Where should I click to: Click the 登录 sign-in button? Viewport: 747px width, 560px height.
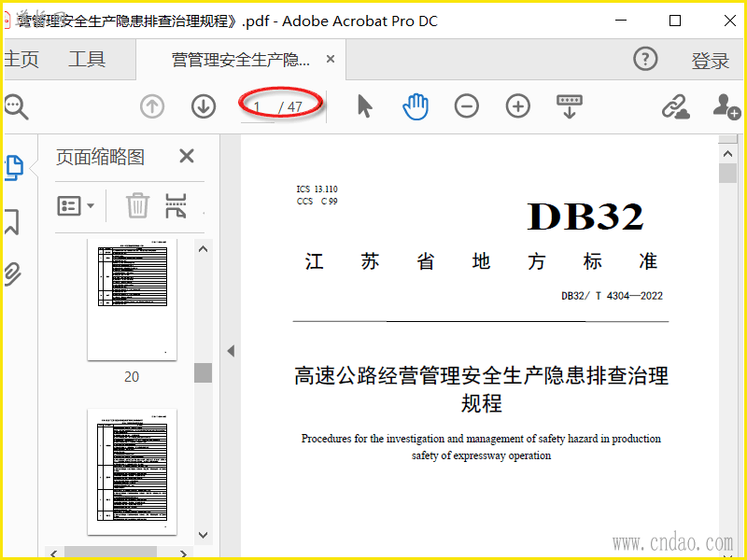point(710,61)
